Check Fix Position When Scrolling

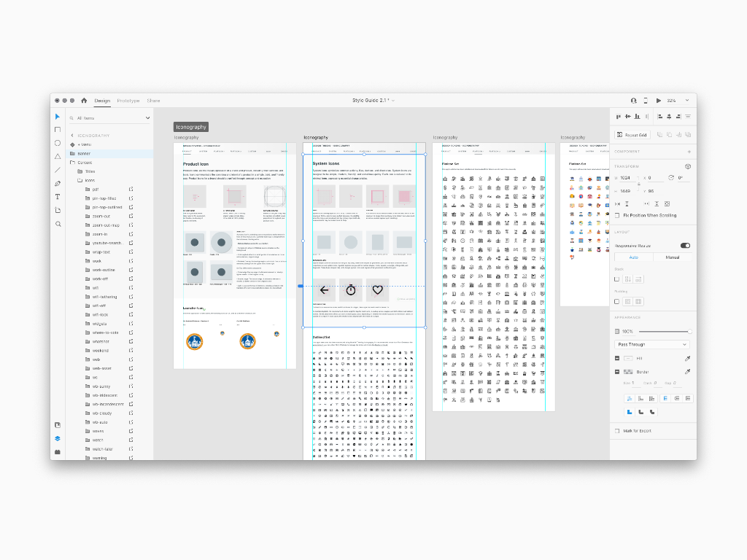click(x=617, y=215)
